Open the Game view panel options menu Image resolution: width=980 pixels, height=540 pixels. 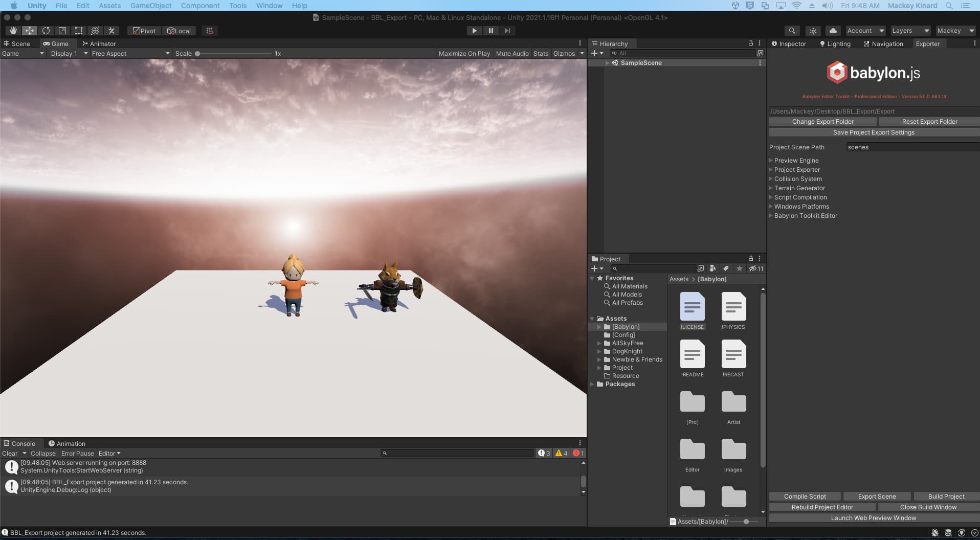point(580,43)
